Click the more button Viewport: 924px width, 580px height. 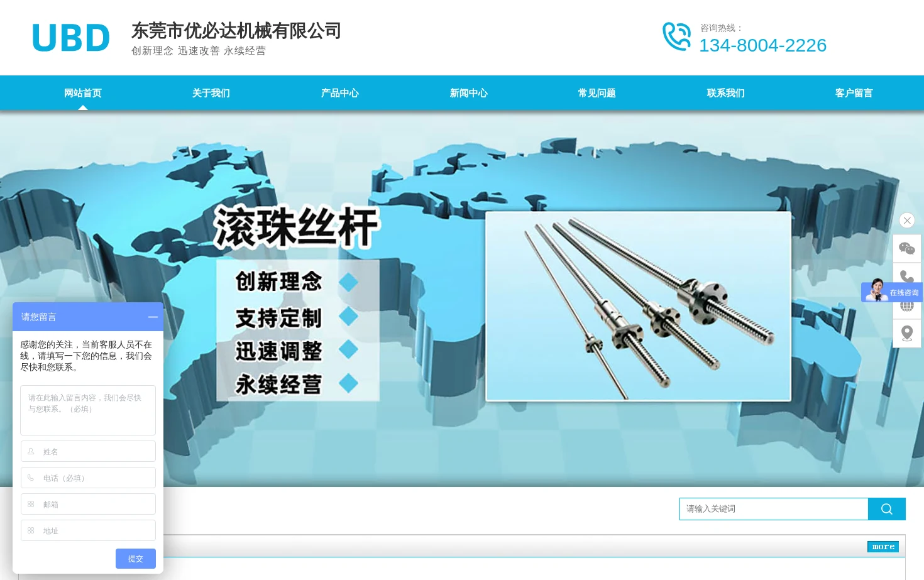pyautogui.click(x=883, y=547)
